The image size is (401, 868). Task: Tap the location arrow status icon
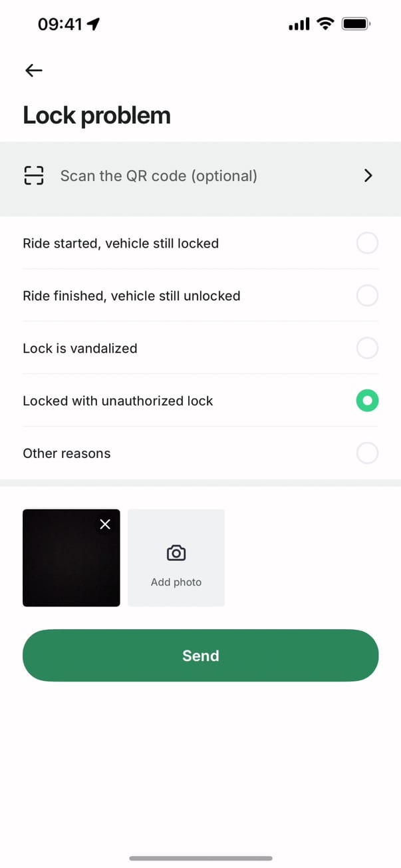[94, 25]
